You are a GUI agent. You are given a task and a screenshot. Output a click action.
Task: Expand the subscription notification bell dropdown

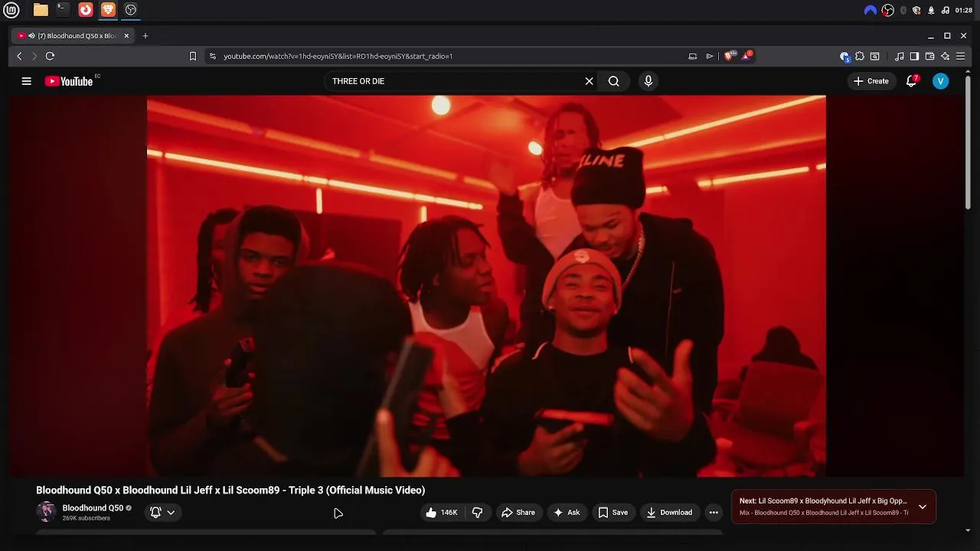tap(162, 512)
